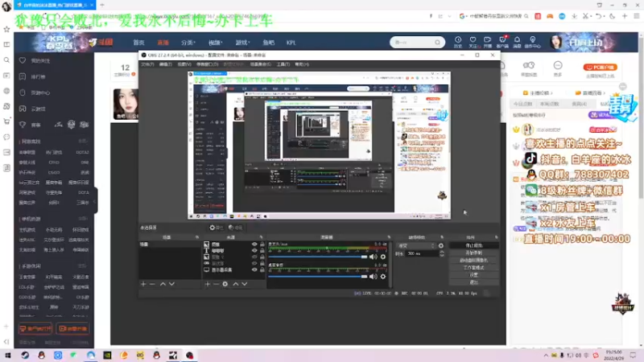Viewport: 644px width, 362px height.
Task: Add a new source with plus icon
Action: pos(207,284)
